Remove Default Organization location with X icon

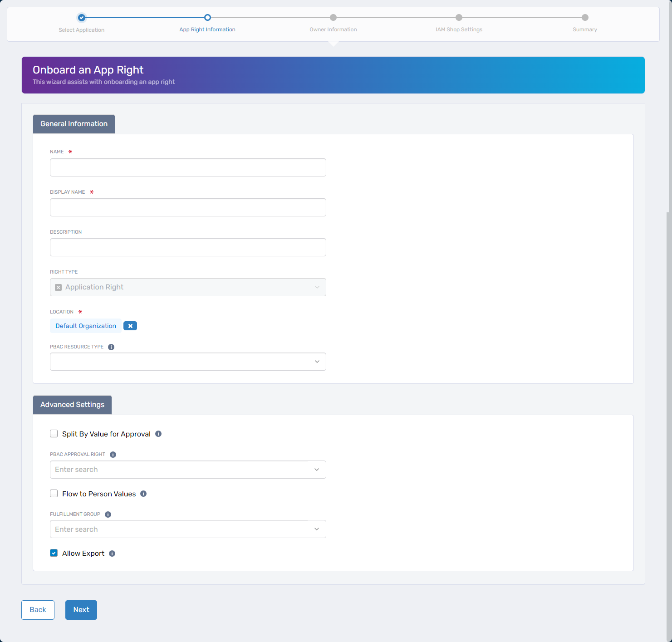130,326
